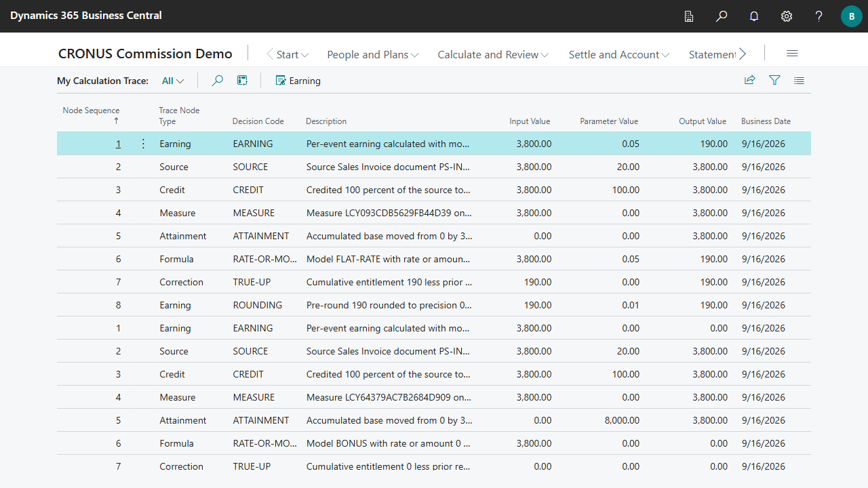Click Dynamics 365 Business Central header
868x488 pixels.
[x=86, y=15]
